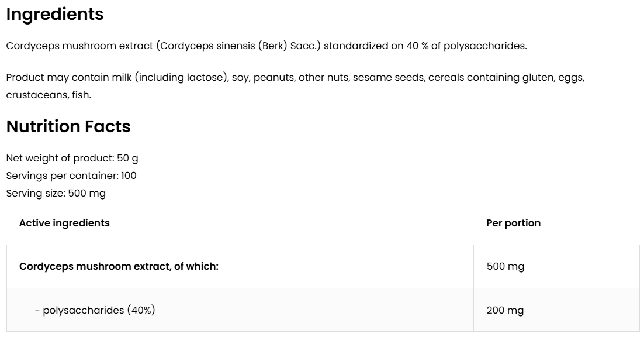The width and height of the screenshot is (644, 337).
Task: Click the 40 % value in ingredients
Action: 417,46
